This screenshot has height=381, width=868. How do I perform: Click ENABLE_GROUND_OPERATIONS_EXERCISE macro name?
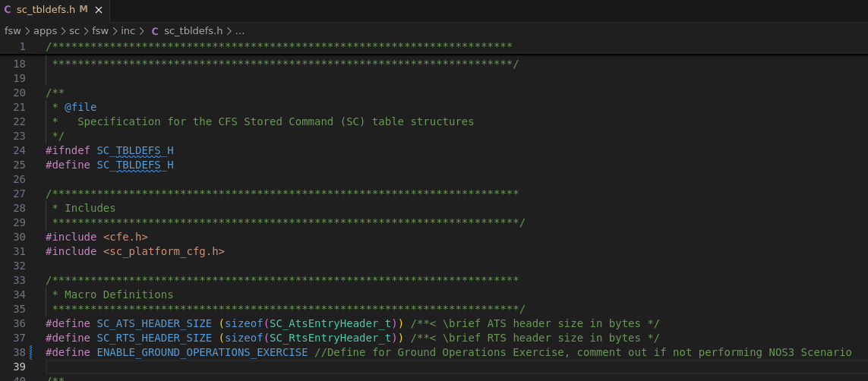[202, 352]
